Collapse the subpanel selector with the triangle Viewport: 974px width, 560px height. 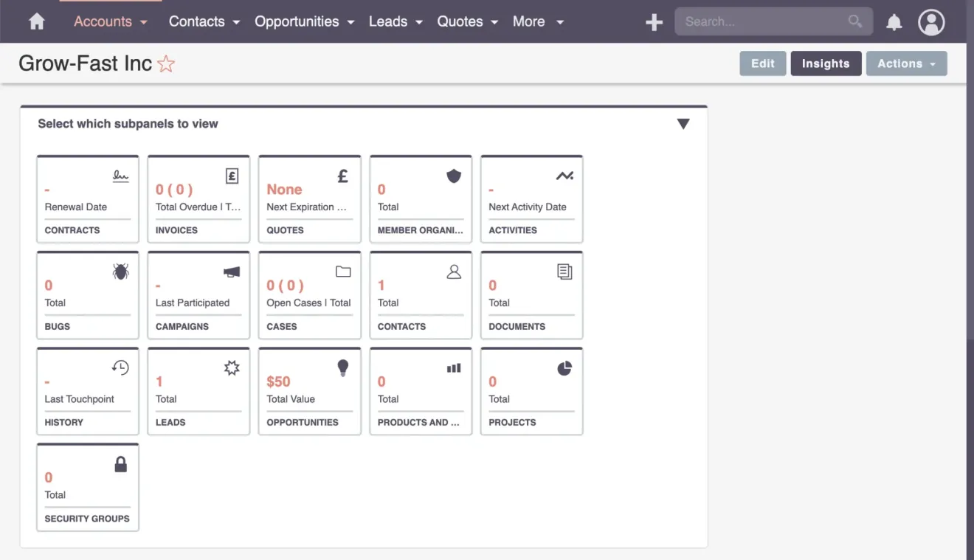click(683, 124)
